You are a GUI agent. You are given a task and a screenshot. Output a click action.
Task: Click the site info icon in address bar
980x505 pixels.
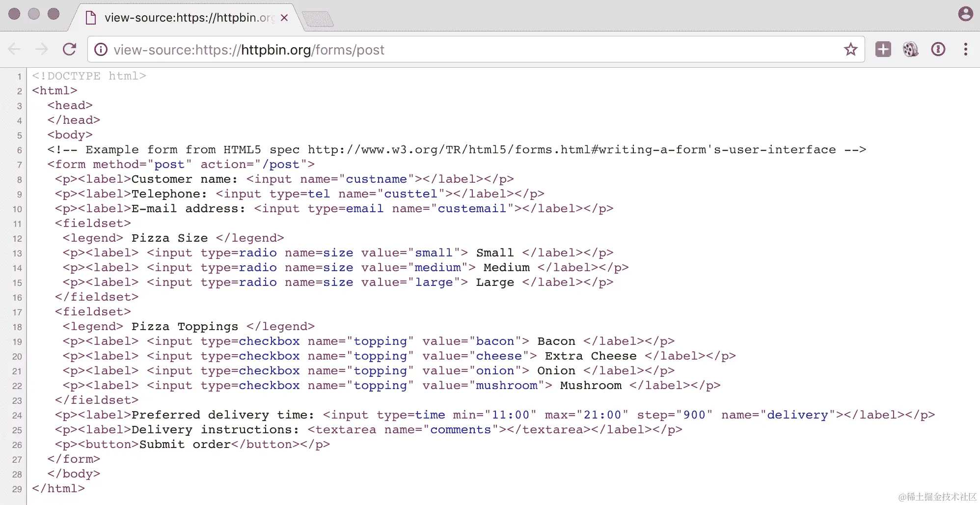[101, 50]
